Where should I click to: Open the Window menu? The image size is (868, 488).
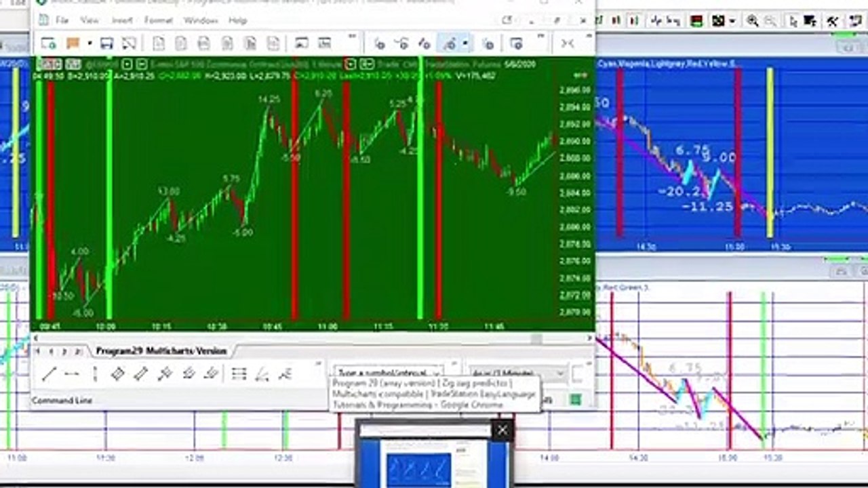(201, 20)
